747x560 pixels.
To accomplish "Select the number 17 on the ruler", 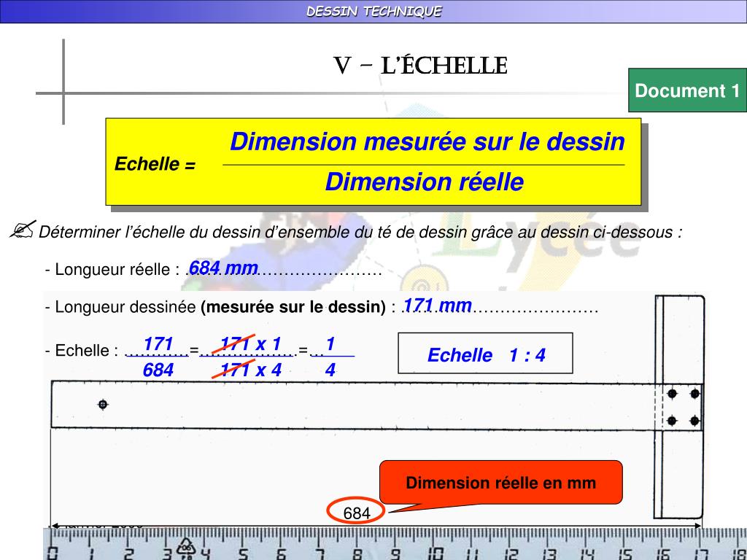I will pos(701,553).
